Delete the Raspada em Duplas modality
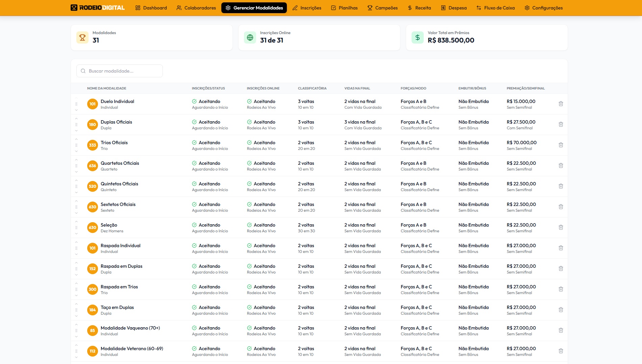 pyautogui.click(x=561, y=268)
